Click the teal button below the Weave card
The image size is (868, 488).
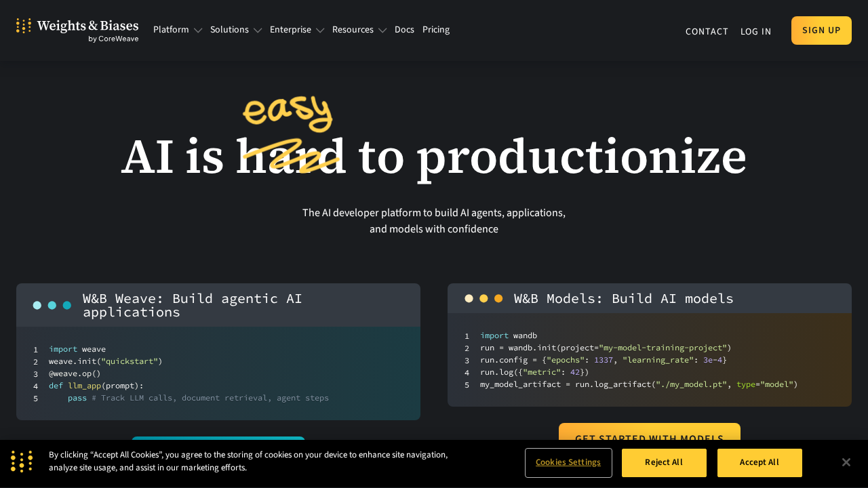(218, 442)
